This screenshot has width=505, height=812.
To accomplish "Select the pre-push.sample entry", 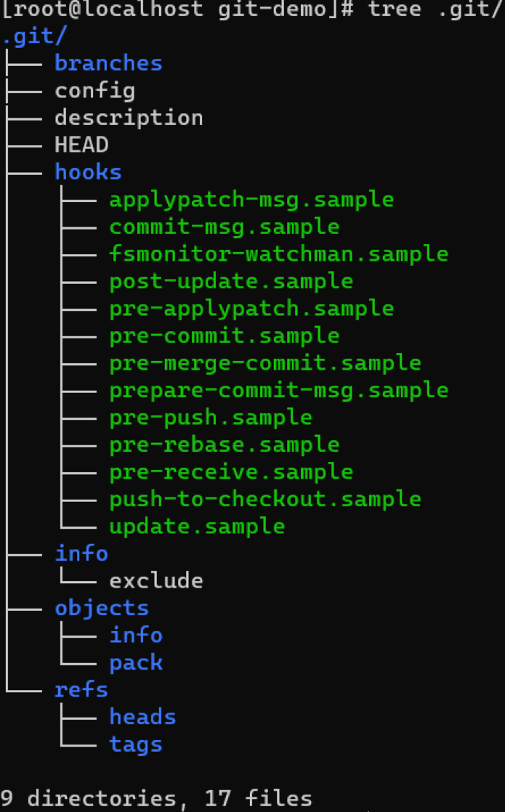I will point(211,418).
